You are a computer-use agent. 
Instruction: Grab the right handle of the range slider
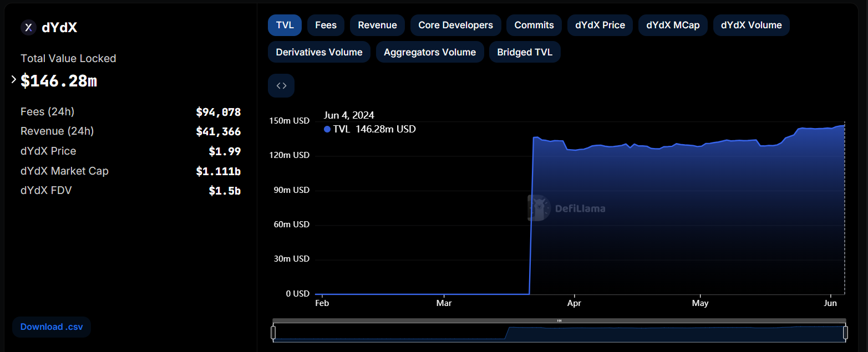[x=845, y=333]
